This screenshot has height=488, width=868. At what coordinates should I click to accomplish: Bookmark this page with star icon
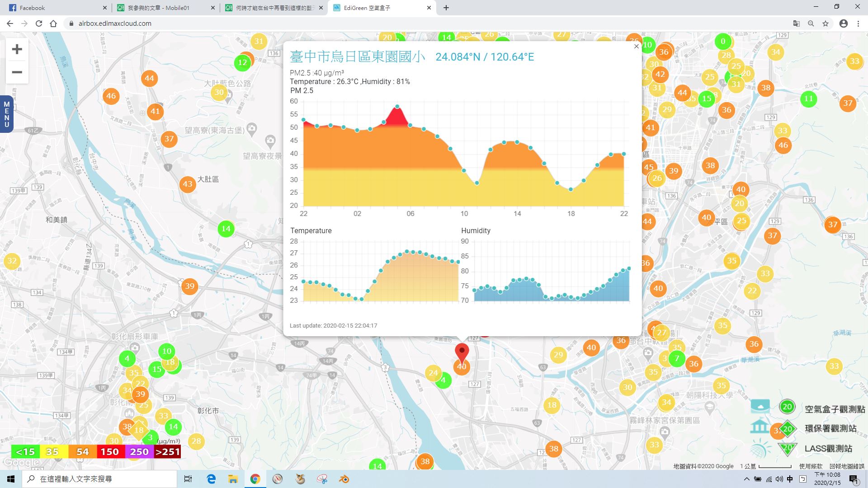pyautogui.click(x=826, y=23)
